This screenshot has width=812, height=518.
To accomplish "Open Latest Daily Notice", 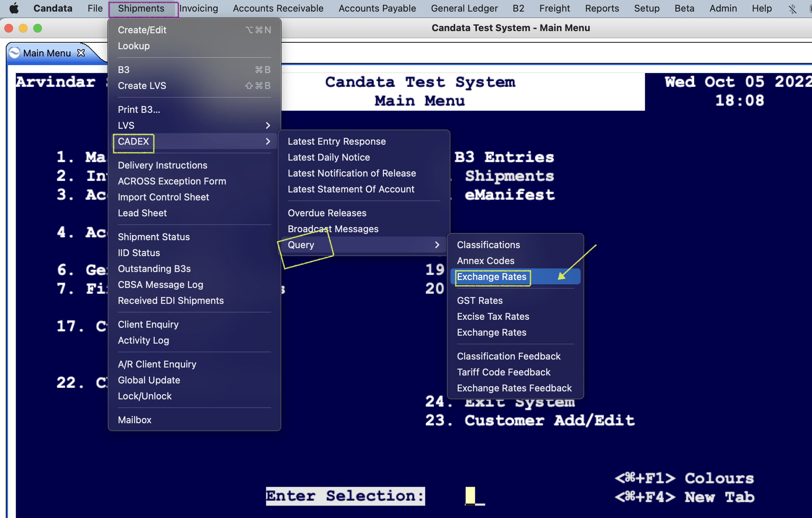I will (x=364, y=157).
